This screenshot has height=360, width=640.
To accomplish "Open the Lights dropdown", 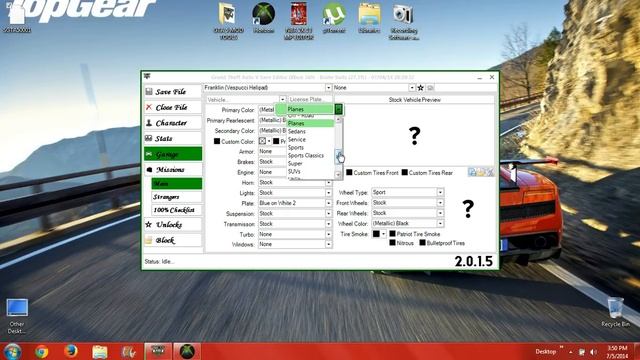I will pos(328,193).
